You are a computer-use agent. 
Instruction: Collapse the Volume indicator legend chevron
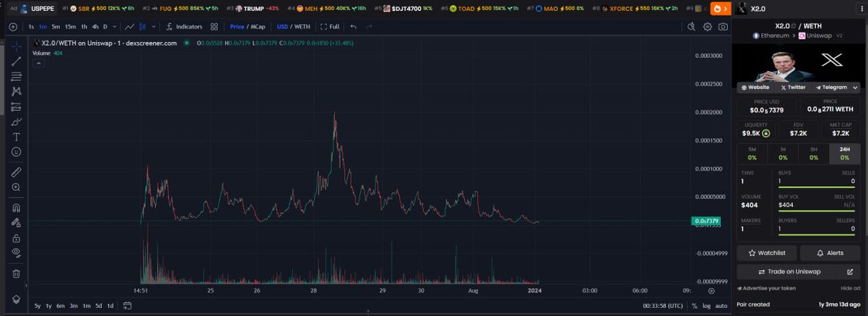tap(38, 63)
